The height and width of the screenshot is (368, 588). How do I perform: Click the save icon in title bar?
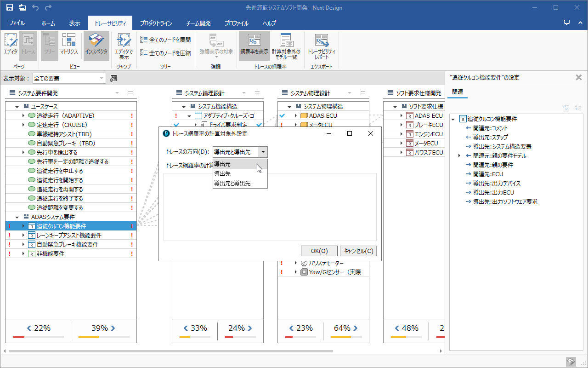coord(10,7)
